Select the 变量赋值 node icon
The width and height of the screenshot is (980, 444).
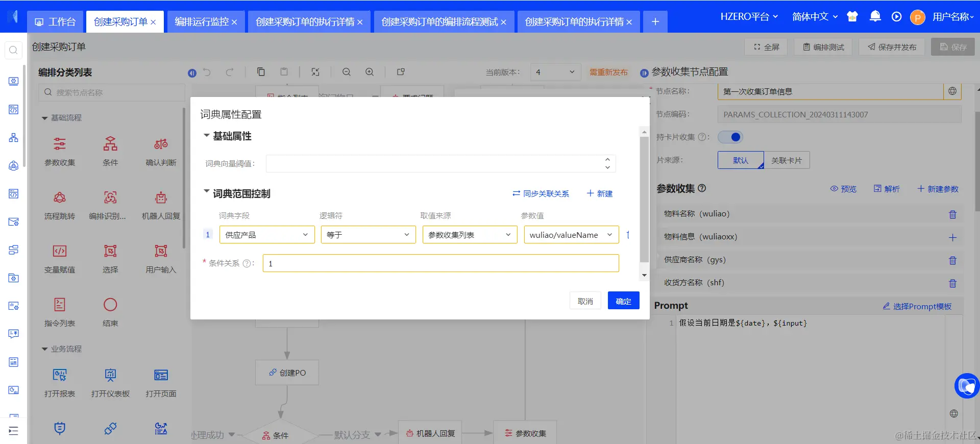point(60,251)
